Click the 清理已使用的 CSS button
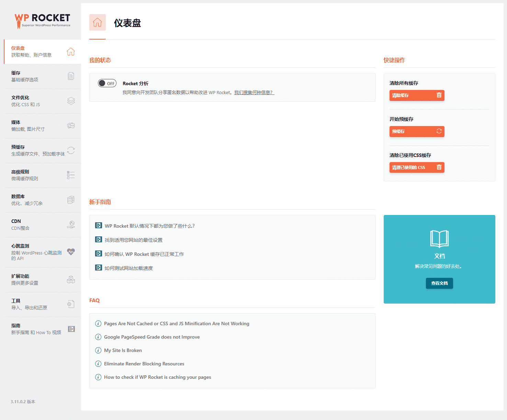 [x=417, y=167]
